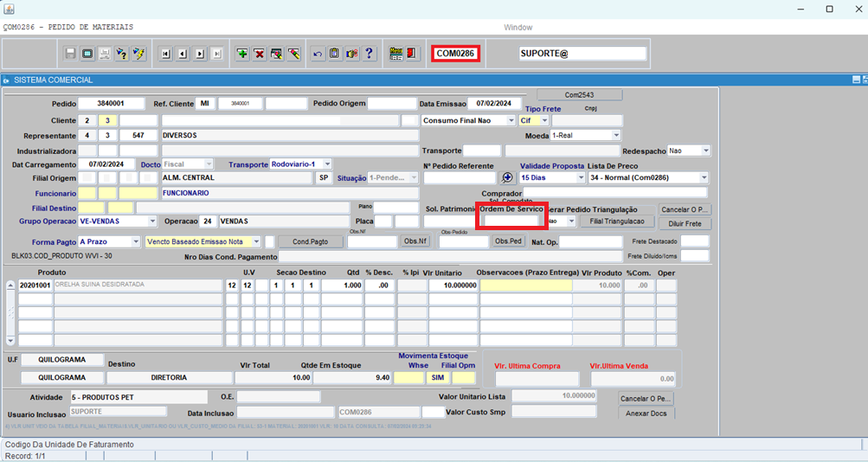Viewport: 868px width, 462px height.
Task: Click the SUPORTE@ field in toolbar
Action: (582, 54)
